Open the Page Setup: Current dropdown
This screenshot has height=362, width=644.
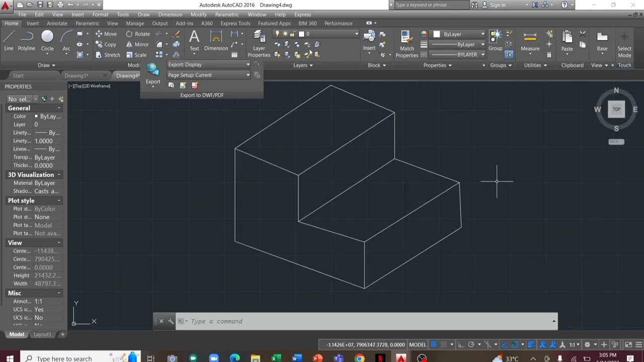point(208,75)
